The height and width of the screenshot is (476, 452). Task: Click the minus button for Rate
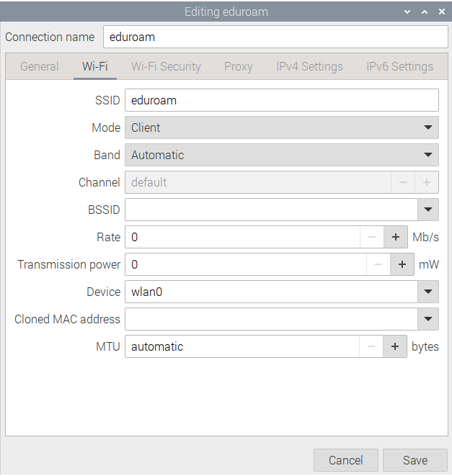[372, 237]
